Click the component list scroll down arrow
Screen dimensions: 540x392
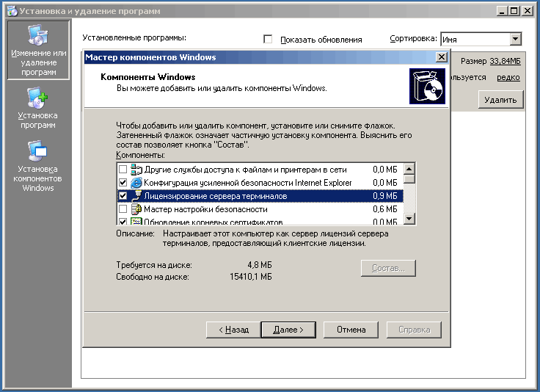click(409, 219)
